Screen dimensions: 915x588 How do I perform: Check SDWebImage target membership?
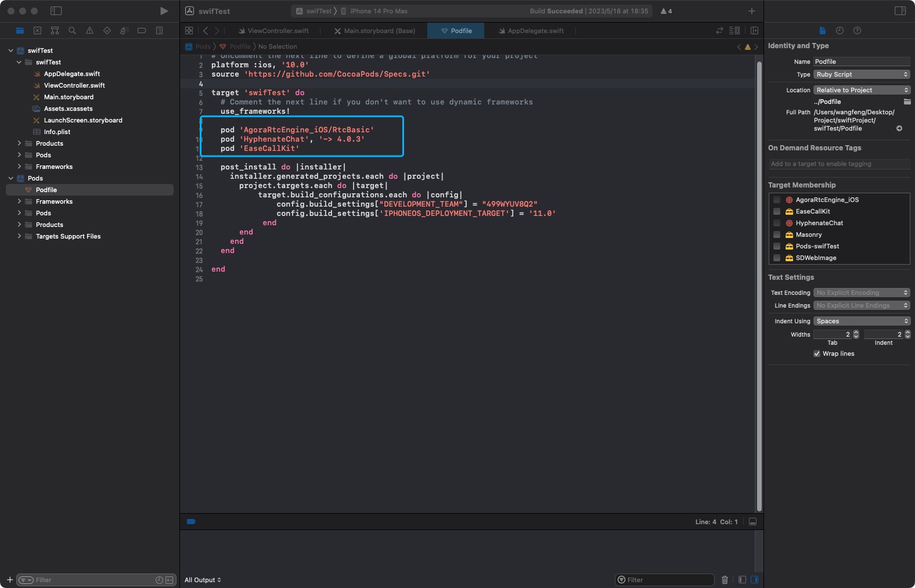point(776,258)
